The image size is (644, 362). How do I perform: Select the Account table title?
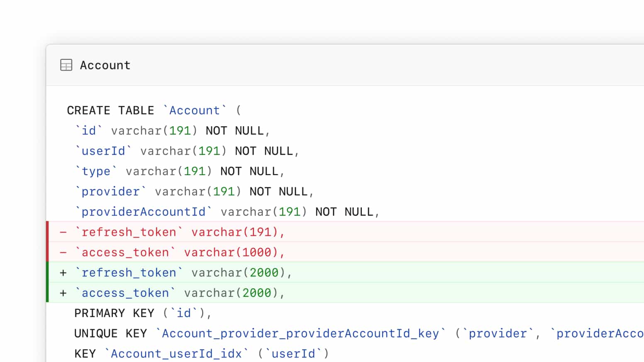[x=105, y=65]
